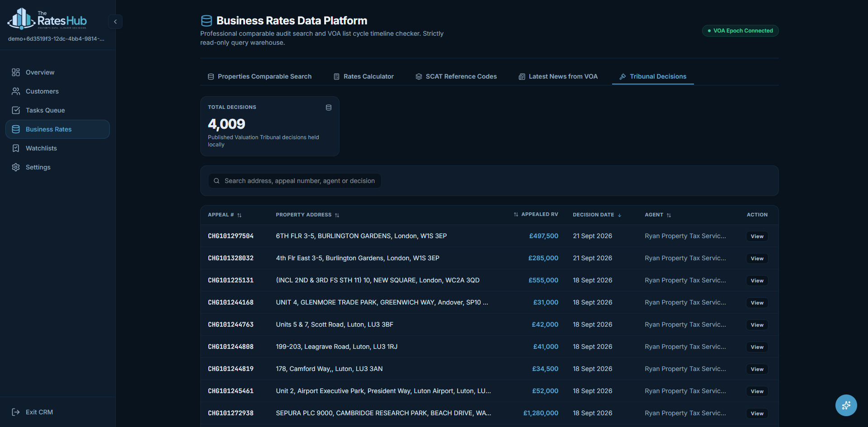The height and width of the screenshot is (427, 868).
Task: View decision for appeal CHG101297504
Action: (757, 236)
